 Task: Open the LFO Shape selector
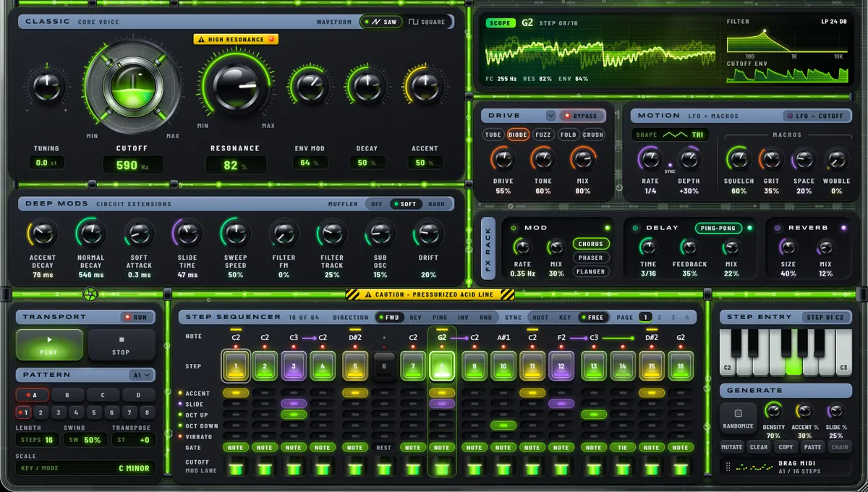coord(670,135)
